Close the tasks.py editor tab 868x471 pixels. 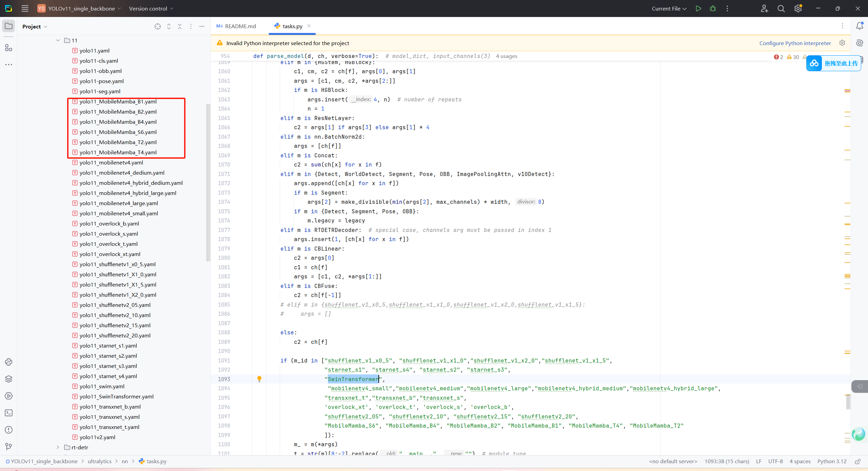tap(309, 26)
